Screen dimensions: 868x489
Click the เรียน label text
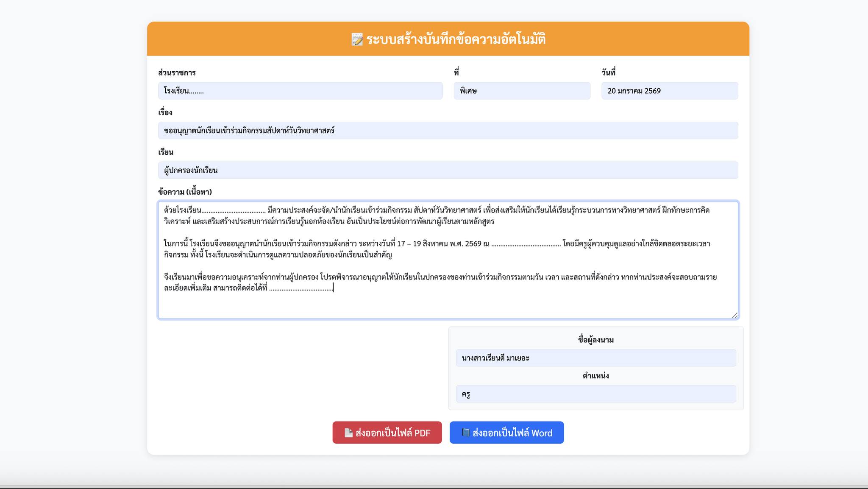pos(166,152)
